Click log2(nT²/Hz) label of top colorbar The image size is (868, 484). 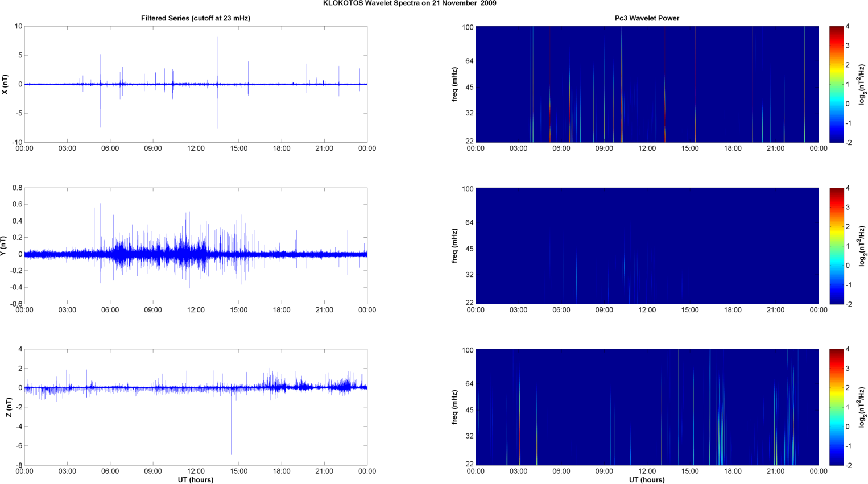[862, 84]
